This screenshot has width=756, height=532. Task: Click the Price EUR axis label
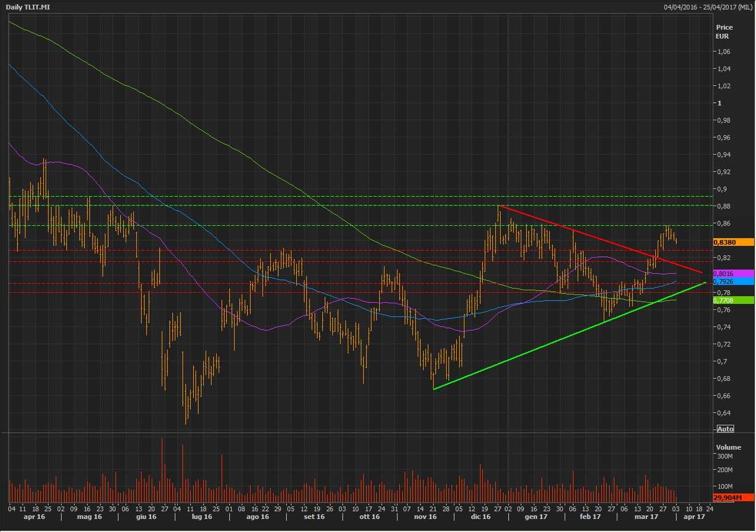click(x=724, y=31)
